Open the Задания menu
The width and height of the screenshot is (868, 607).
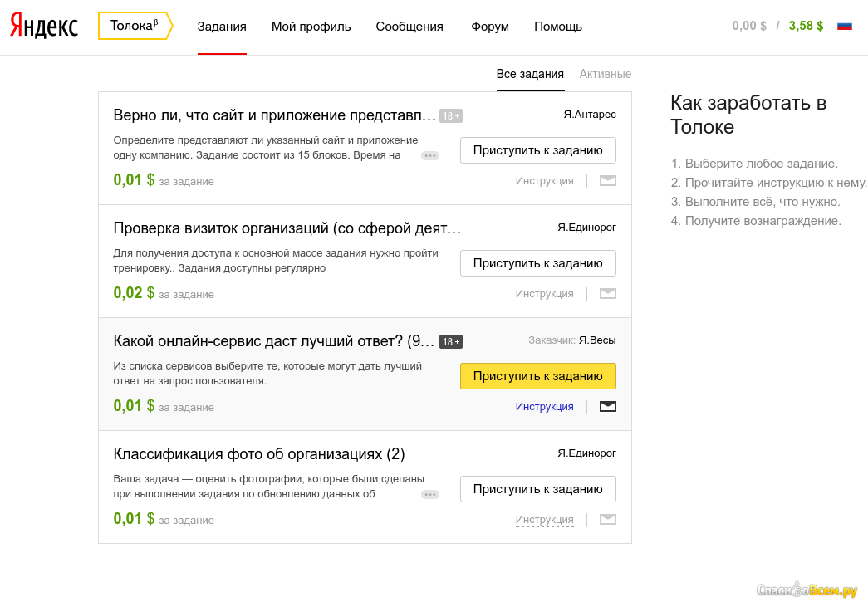pos(222,27)
